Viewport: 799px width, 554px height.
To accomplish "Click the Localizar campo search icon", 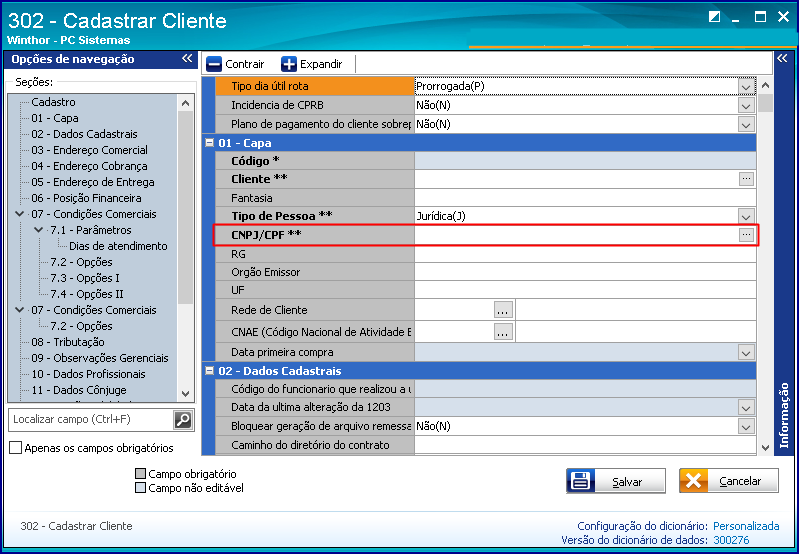I will tap(182, 419).
